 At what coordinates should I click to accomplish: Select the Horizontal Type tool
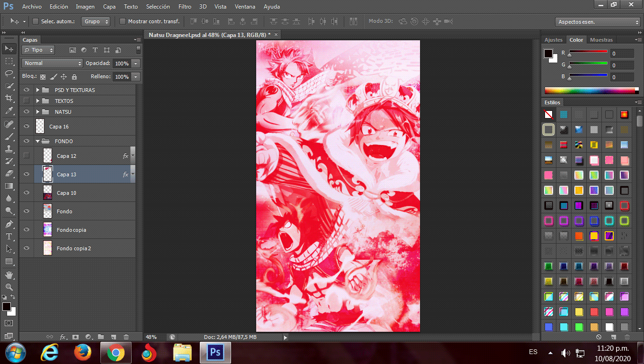point(9,236)
